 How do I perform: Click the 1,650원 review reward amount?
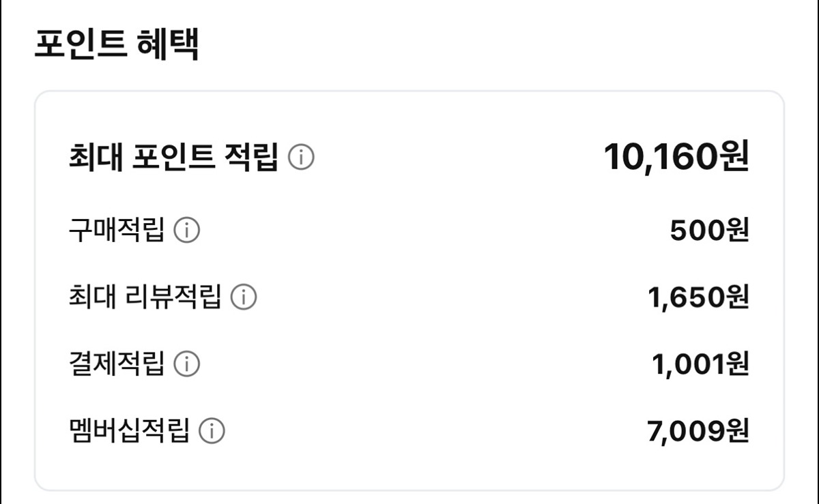pyautogui.click(x=698, y=297)
